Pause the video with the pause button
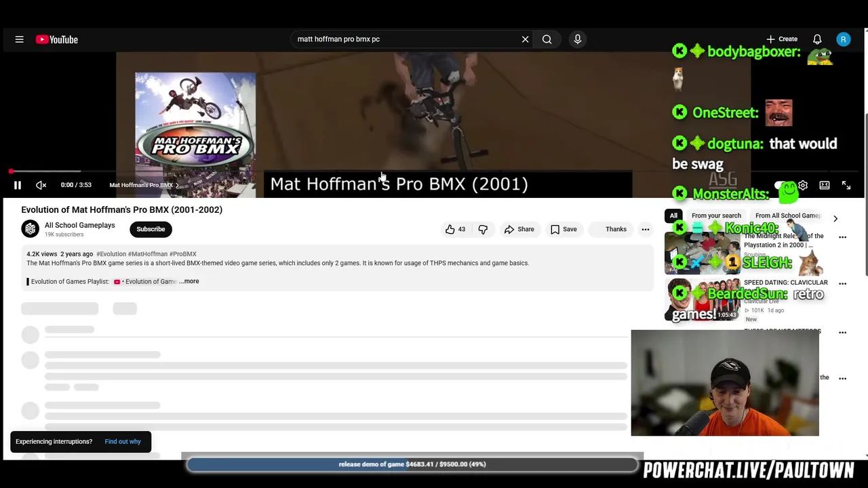 click(x=18, y=185)
